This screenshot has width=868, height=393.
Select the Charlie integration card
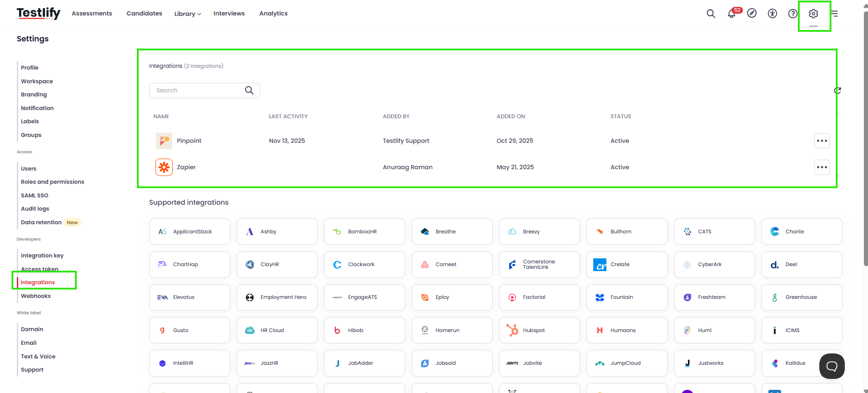click(x=802, y=232)
